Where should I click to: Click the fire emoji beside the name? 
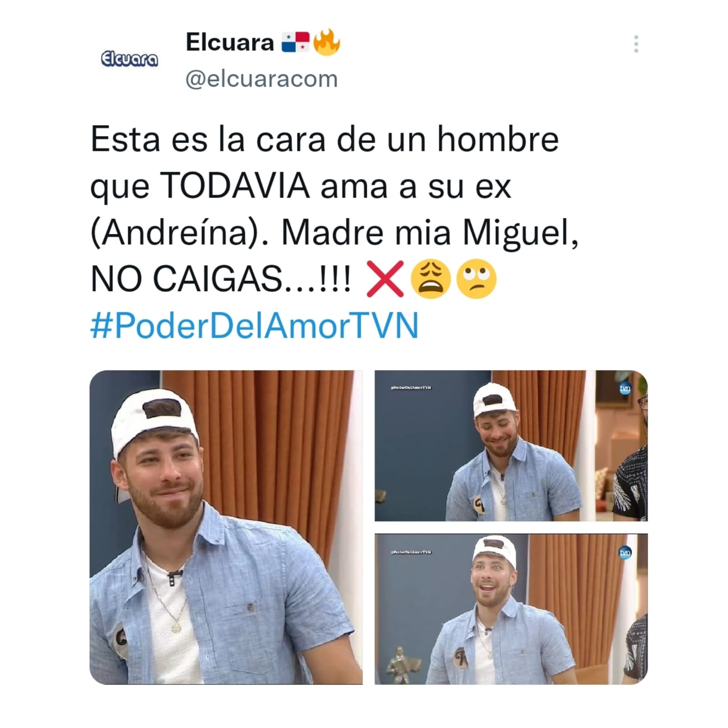326,42
